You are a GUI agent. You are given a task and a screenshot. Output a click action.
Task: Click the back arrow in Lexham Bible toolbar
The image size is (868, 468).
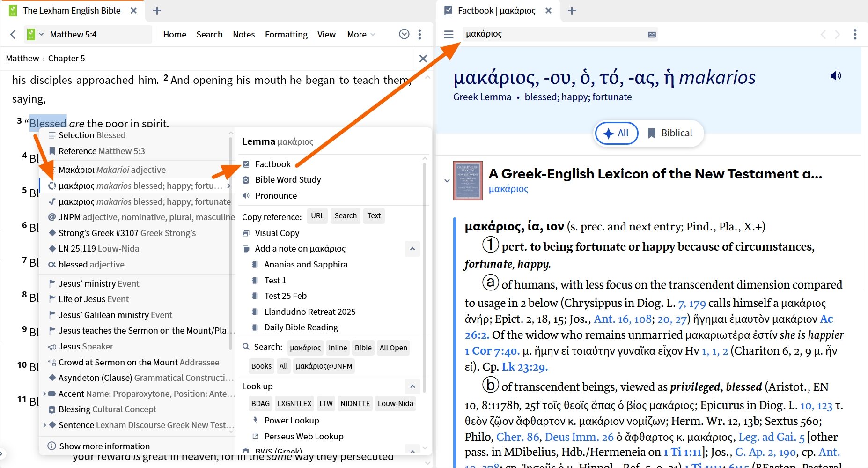coord(13,34)
